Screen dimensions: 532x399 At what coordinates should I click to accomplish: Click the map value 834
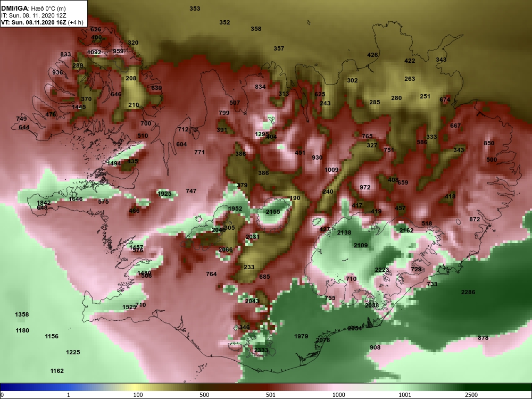coord(260,87)
